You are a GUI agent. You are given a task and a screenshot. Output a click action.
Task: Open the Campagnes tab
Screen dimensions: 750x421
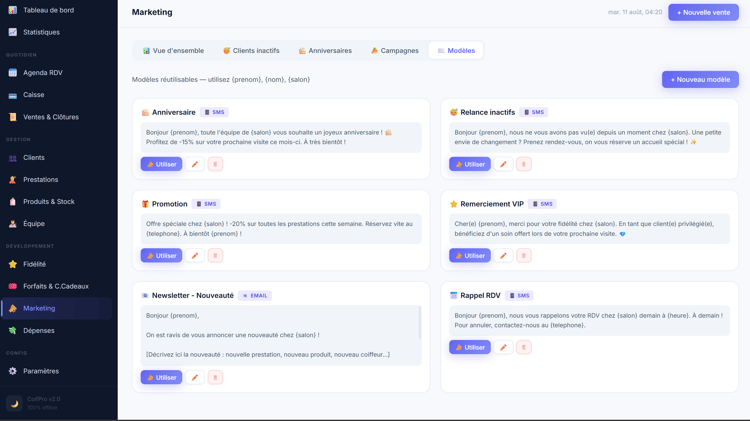(x=395, y=51)
